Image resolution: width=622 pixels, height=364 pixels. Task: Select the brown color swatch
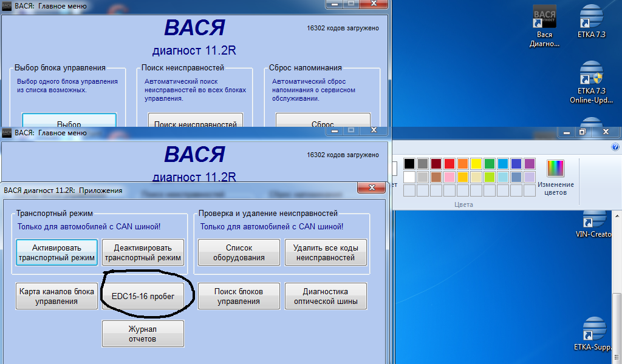[x=436, y=177]
